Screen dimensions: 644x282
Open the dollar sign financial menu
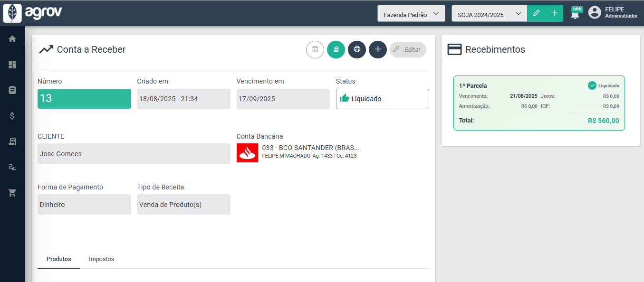coord(12,116)
